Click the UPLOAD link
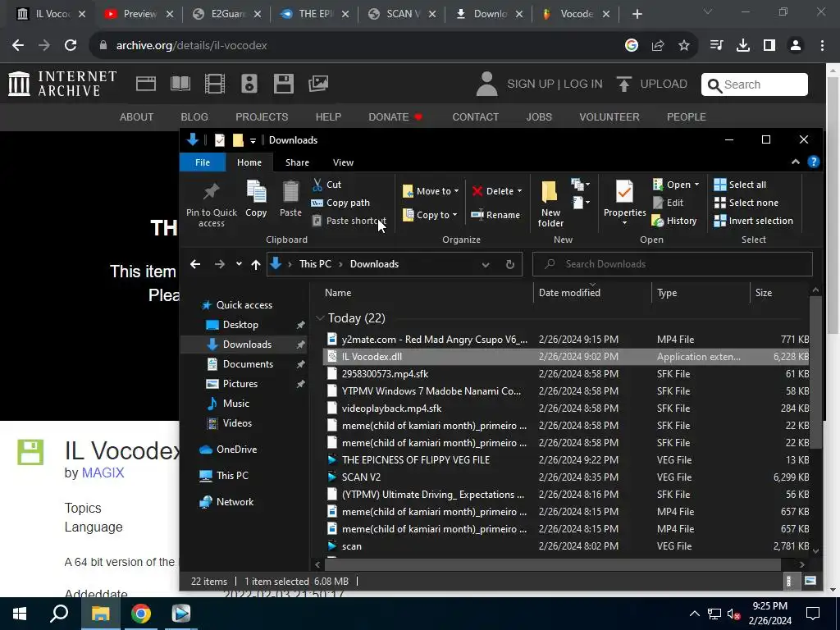Screen dimensions: 840x630 point(652,84)
